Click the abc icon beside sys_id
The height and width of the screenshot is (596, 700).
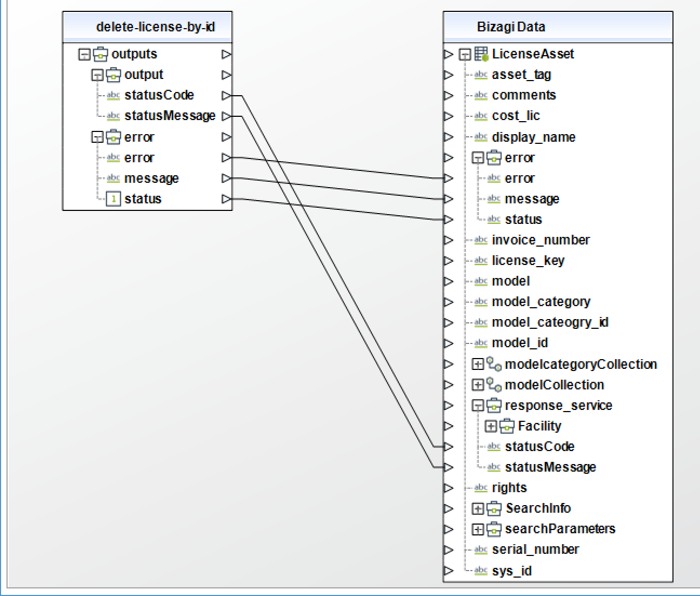pos(481,571)
